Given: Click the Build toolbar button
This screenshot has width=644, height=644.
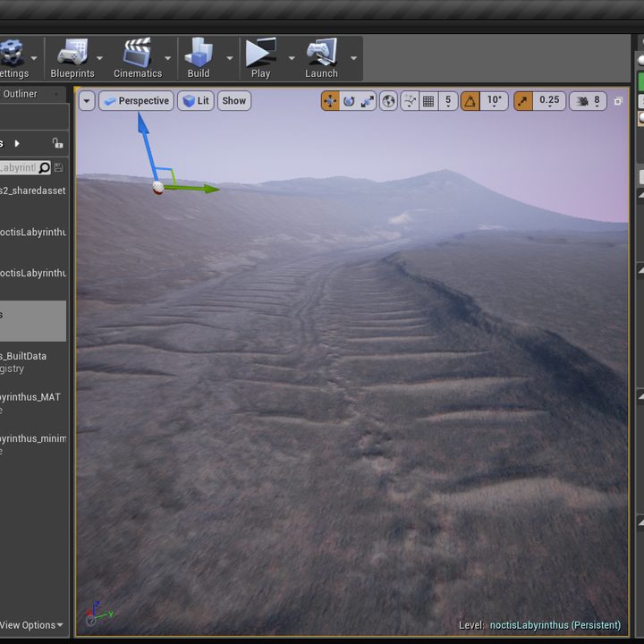Looking at the screenshot, I should point(199,58).
